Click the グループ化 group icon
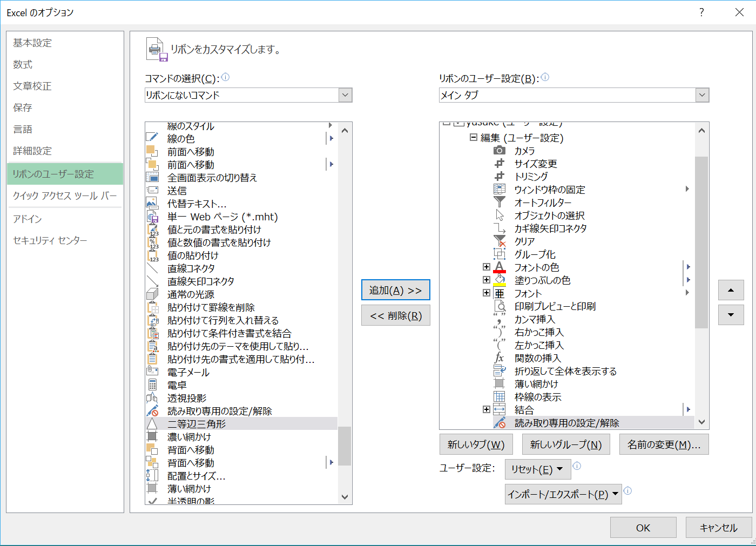This screenshot has height=546, width=756. (x=500, y=254)
